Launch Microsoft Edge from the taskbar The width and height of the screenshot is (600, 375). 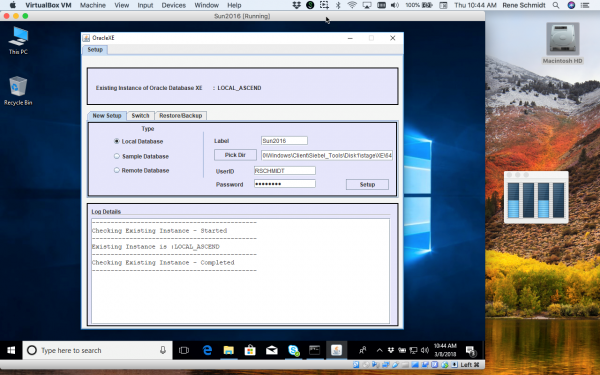coord(207,350)
